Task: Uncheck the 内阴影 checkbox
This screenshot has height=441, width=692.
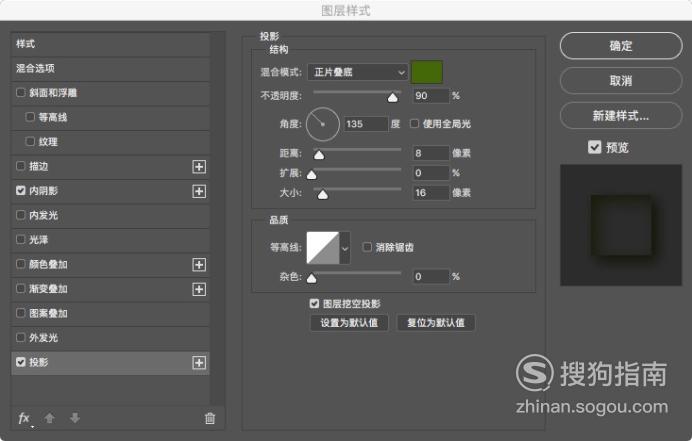Action: click(20, 190)
